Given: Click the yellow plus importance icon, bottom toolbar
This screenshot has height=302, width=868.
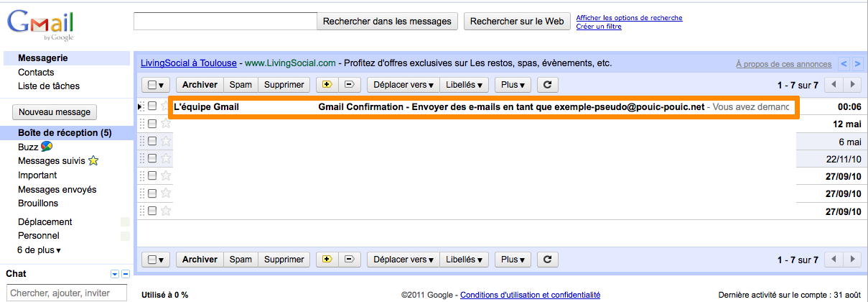Looking at the screenshot, I should pos(327,260).
